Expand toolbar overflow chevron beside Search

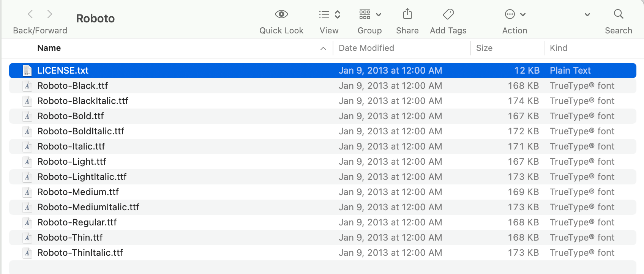[x=587, y=15]
